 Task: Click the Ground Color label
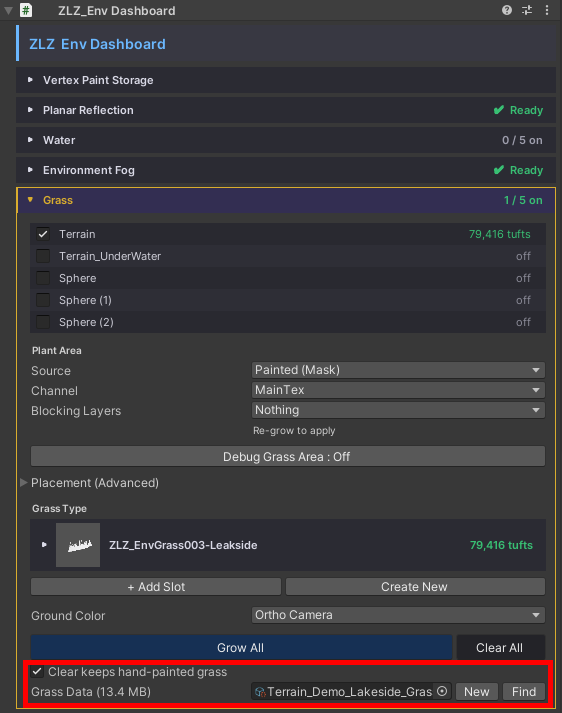click(68, 616)
